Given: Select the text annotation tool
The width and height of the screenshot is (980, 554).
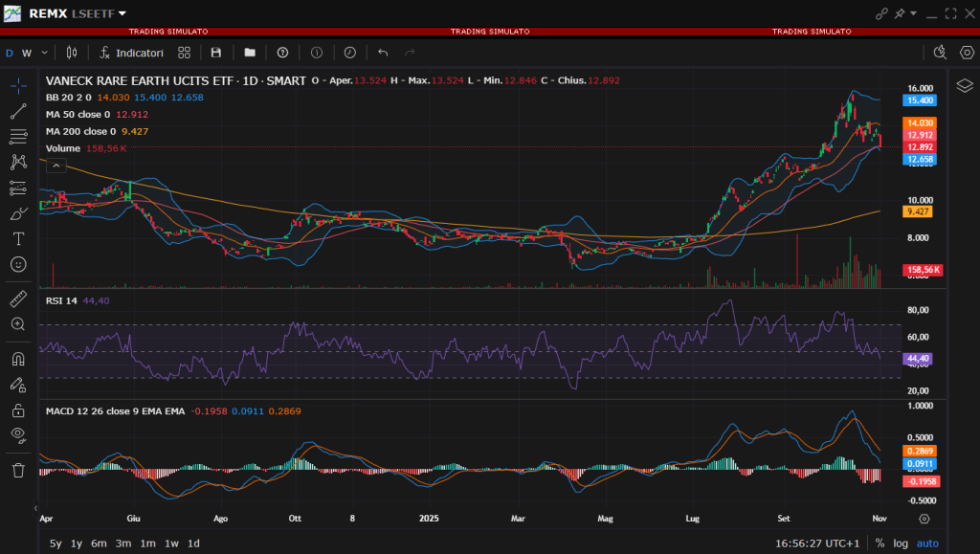Looking at the screenshot, I should [x=17, y=239].
